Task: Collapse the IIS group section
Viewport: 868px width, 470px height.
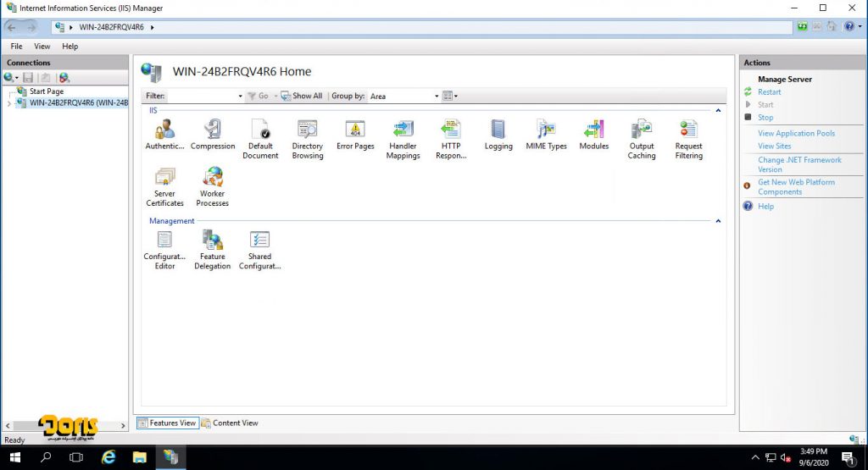Action: tap(718, 111)
